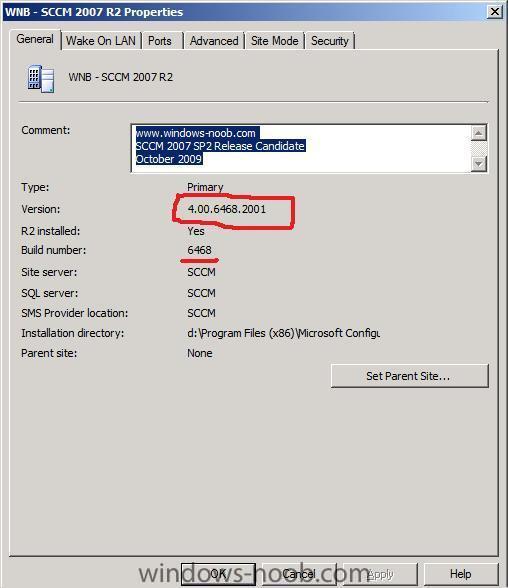This screenshot has width=508, height=588.
Task: Click the Type: label
Action: click(35, 187)
